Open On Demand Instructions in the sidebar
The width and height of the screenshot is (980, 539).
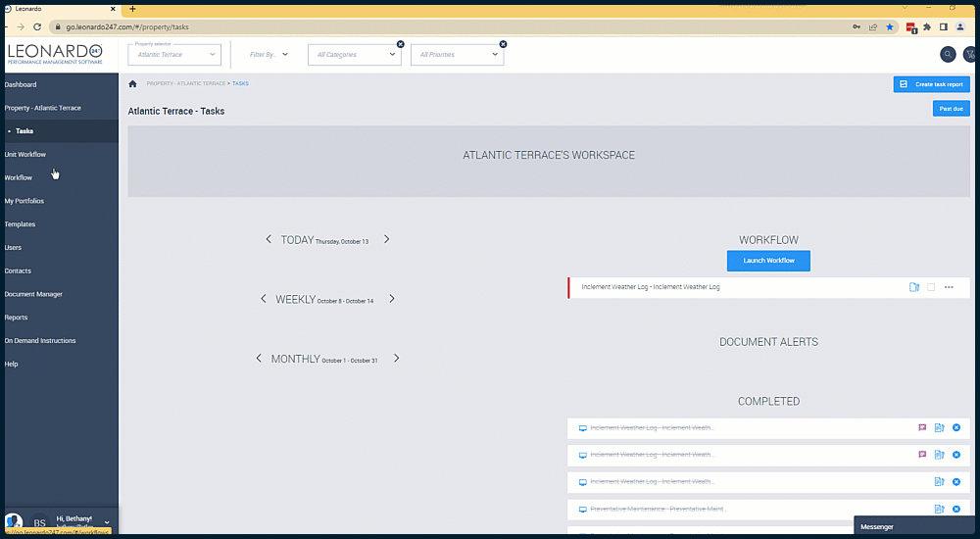40,341
